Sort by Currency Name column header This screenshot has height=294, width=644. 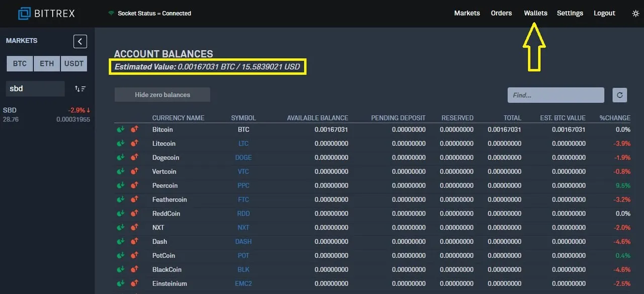[178, 118]
